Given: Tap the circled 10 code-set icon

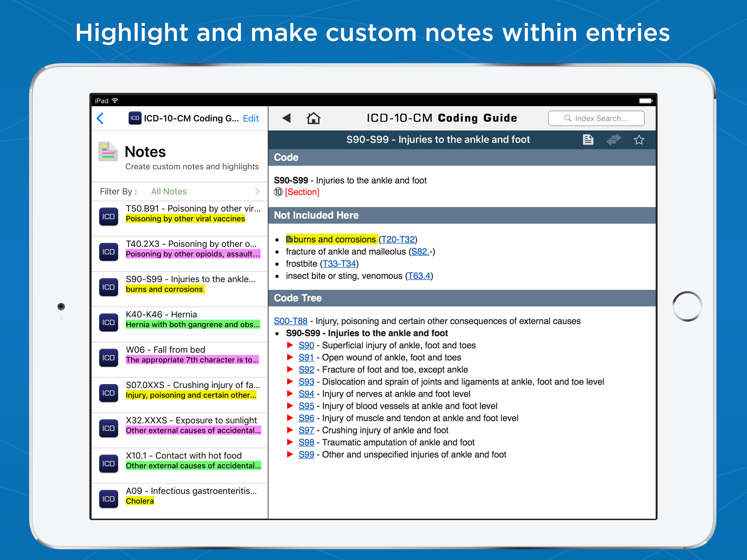Looking at the screenshot, I should (x=278, y=192).
